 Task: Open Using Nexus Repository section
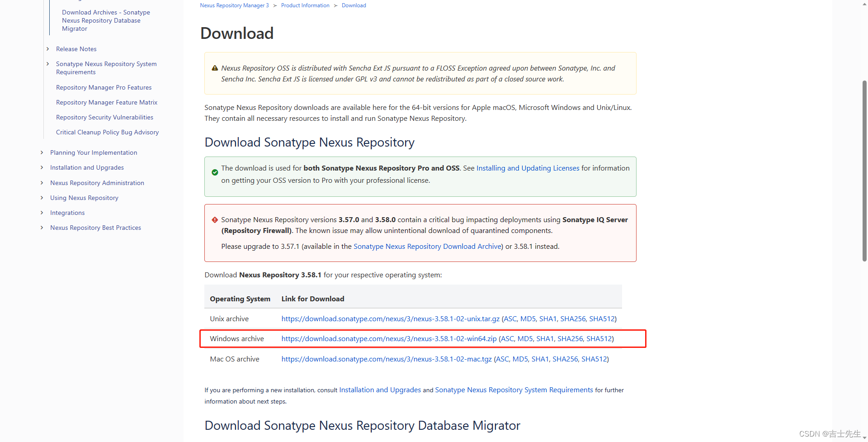coord(84,198)
